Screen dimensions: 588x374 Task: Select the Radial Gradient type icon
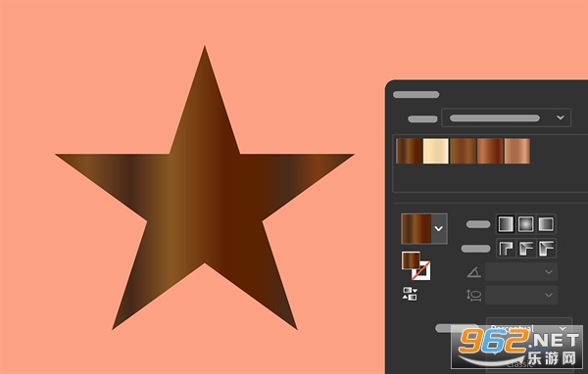pyautogui.click(x=525, y=224)
